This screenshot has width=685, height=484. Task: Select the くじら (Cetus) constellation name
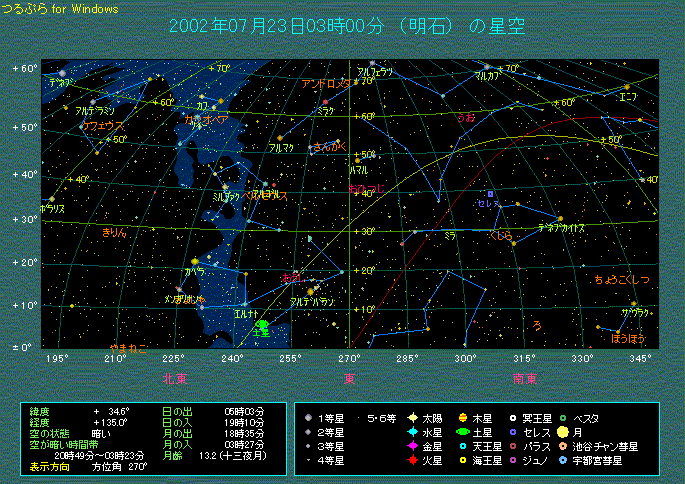(500, 236)
